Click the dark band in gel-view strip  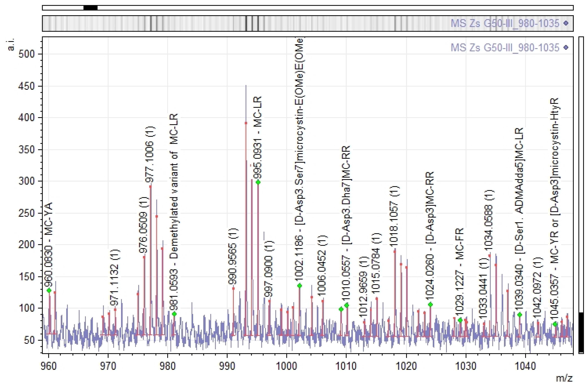(246, 23)
